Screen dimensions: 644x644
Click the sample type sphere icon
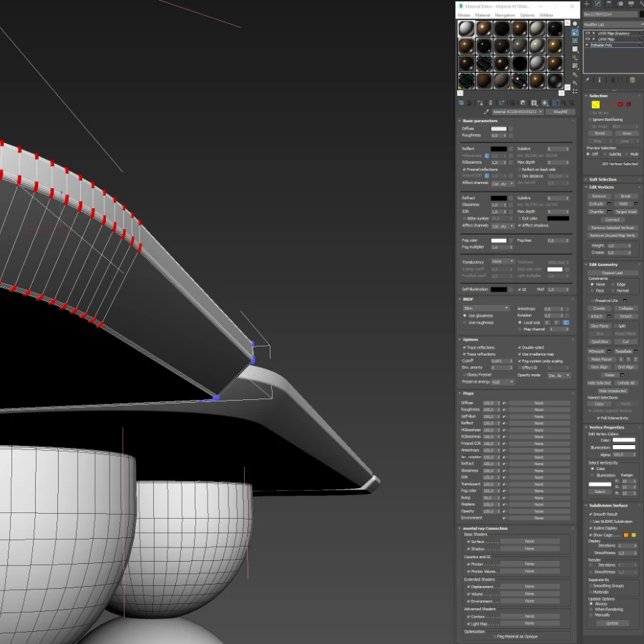[x=575, y=24]
